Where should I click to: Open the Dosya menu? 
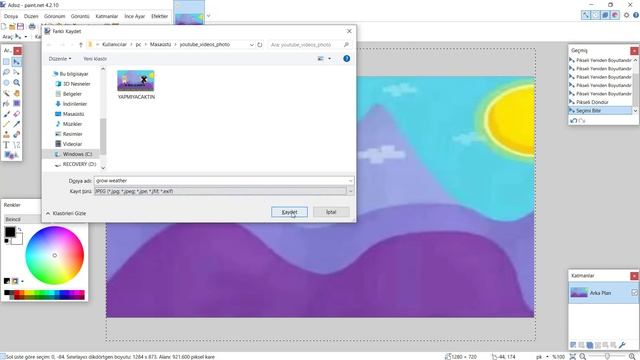[11, 16]
